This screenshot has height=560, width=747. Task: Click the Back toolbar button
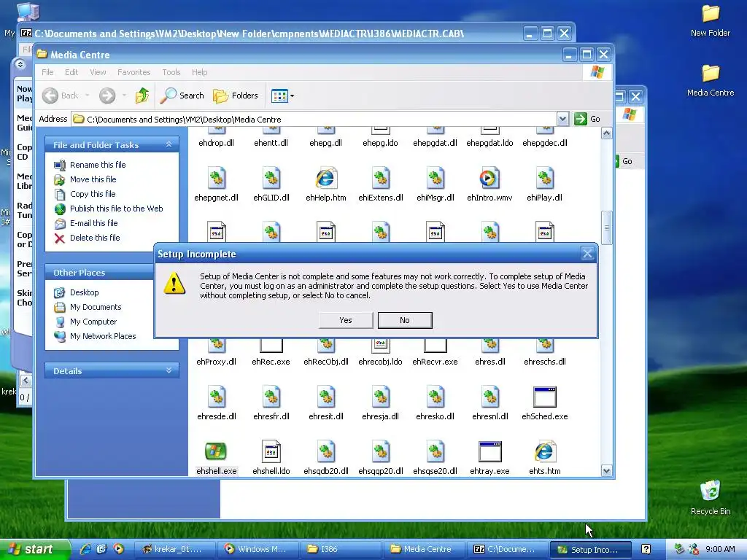[60, 96]
